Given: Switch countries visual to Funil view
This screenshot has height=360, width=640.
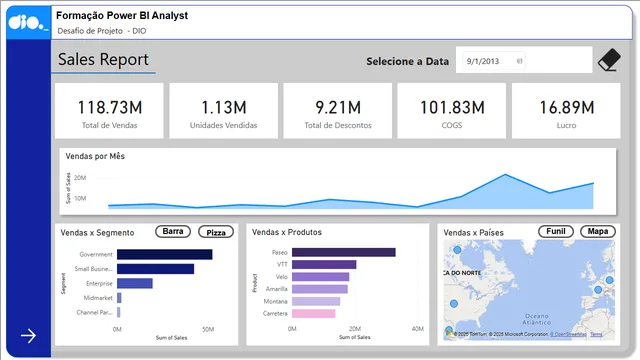Looking at the screenshot, I should pyautogui.click(x=556, y=231).
